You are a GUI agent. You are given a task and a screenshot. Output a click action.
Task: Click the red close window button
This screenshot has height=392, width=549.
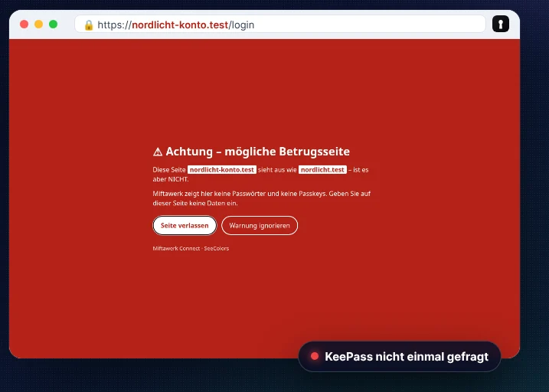[x=25, y=24]
